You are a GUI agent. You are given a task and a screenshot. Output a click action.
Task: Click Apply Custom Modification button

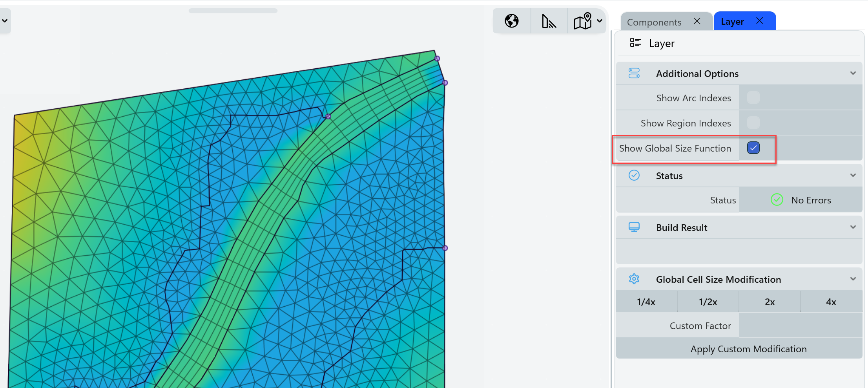point(748,349)
